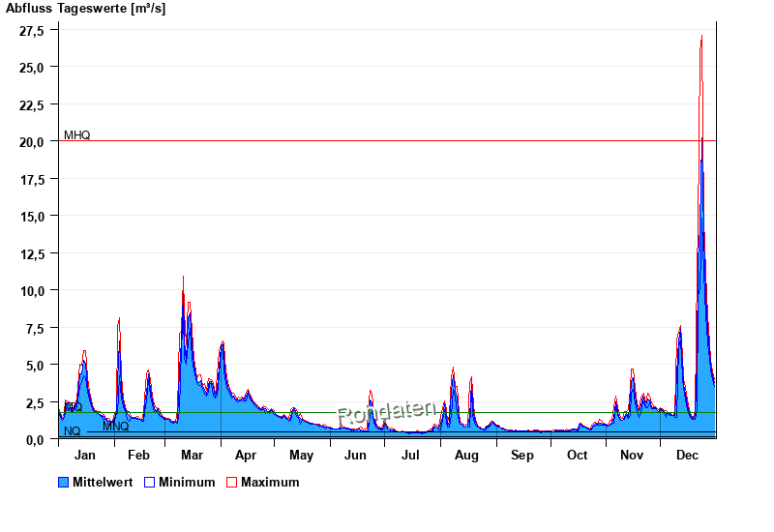Image resolution: width=774 pixels, height=532 pixels.
Task: Select the Maximum legend label text
Action: pos(270,482)
